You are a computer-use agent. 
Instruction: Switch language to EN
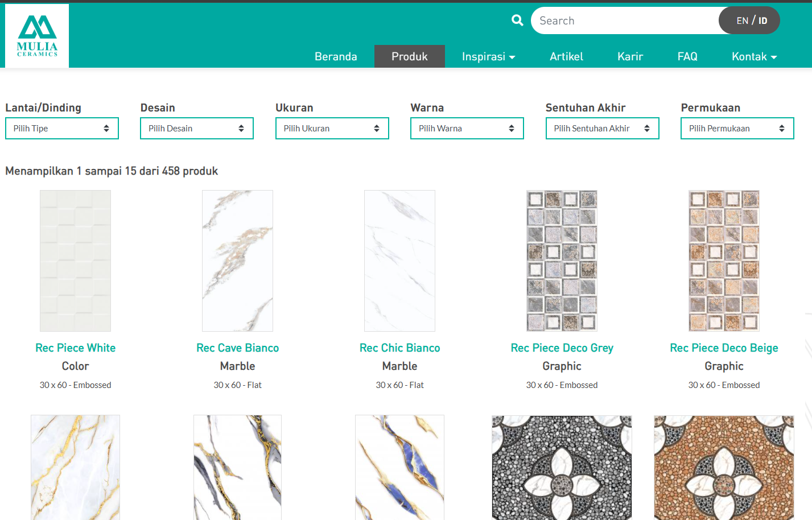[742, 20]
